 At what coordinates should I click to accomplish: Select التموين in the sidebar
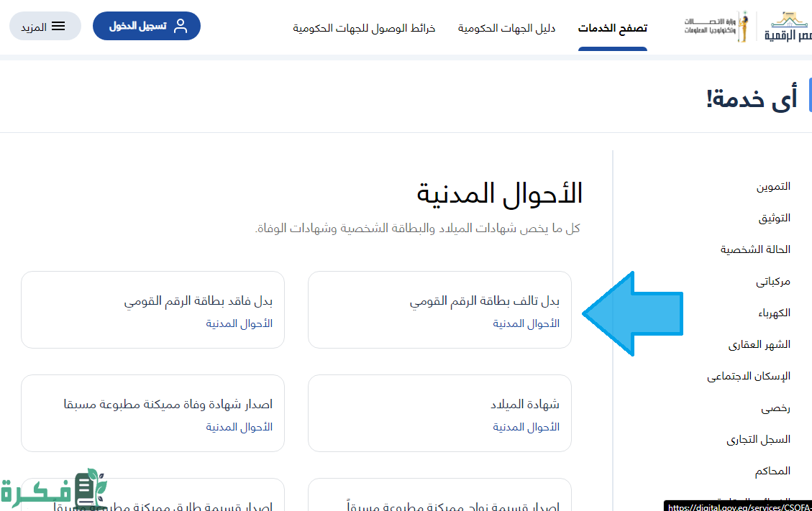tap(772, 186)
